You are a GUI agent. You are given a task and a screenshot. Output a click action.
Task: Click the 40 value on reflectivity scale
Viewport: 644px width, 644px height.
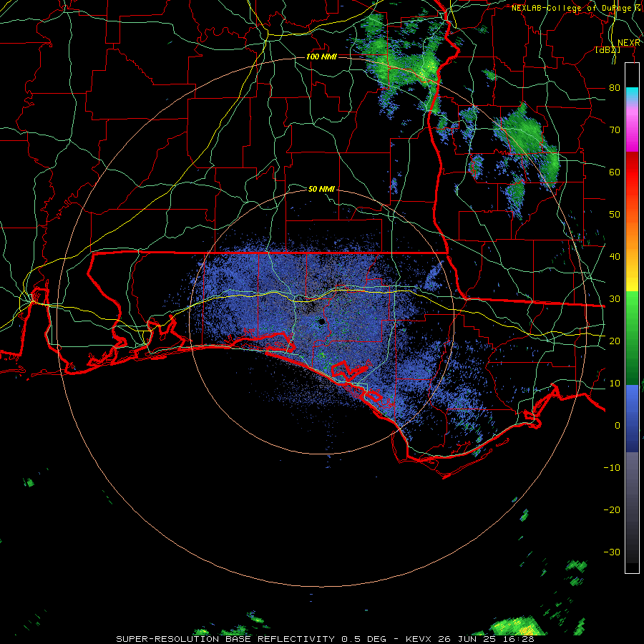[x=615, y=257]
